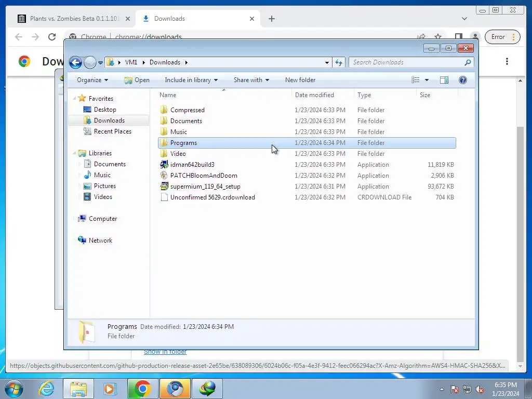Click the New folder button
Viewport: 532px width, 399px height.
point(300,80)
